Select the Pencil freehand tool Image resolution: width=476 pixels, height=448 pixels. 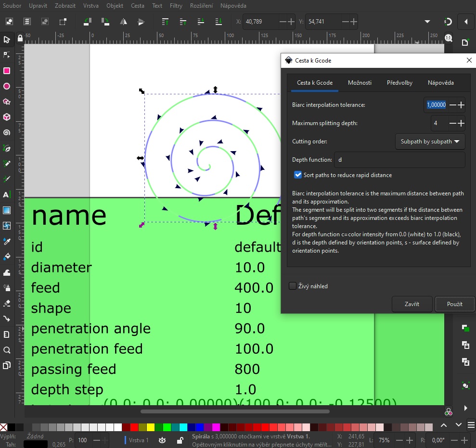(7, 164)
